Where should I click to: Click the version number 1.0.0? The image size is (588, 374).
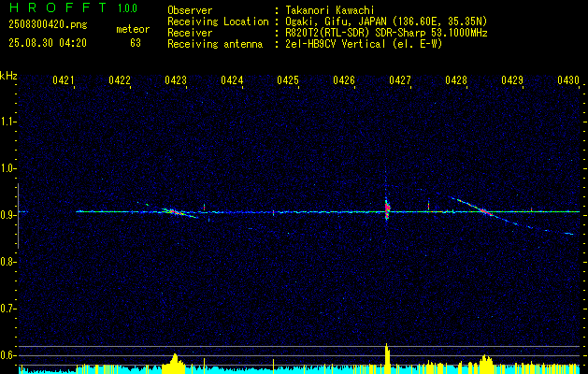point(127,8)
